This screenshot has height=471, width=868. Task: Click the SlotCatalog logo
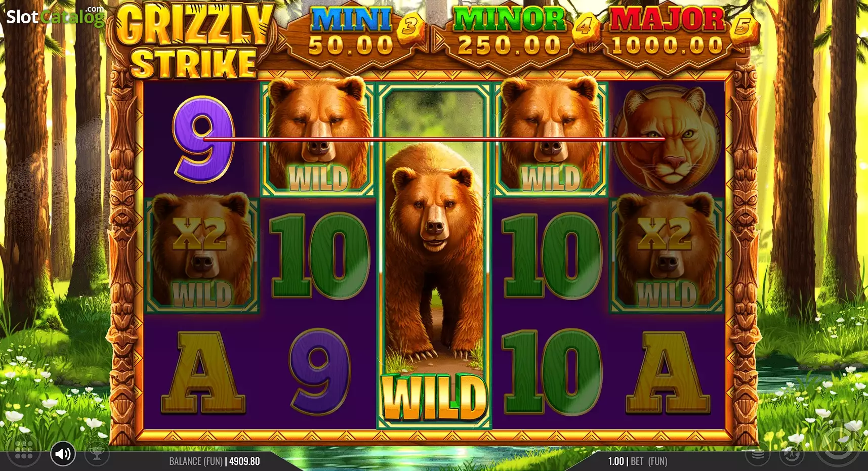coord(55,16)
